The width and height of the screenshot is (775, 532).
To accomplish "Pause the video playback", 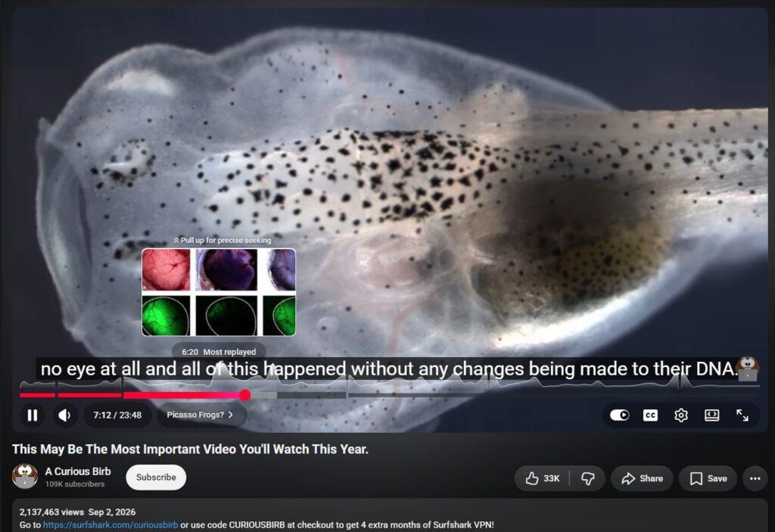I will click(x=33, y=415).
